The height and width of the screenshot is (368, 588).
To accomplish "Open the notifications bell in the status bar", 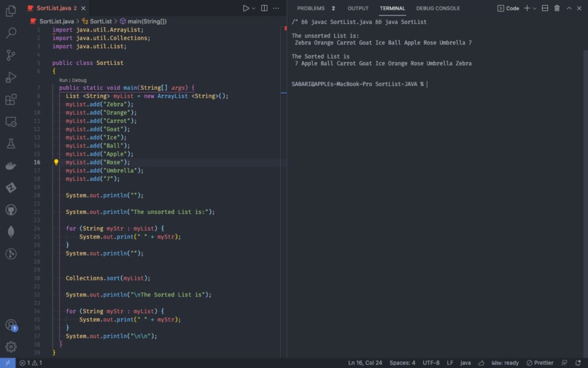I will pos(578,363).
